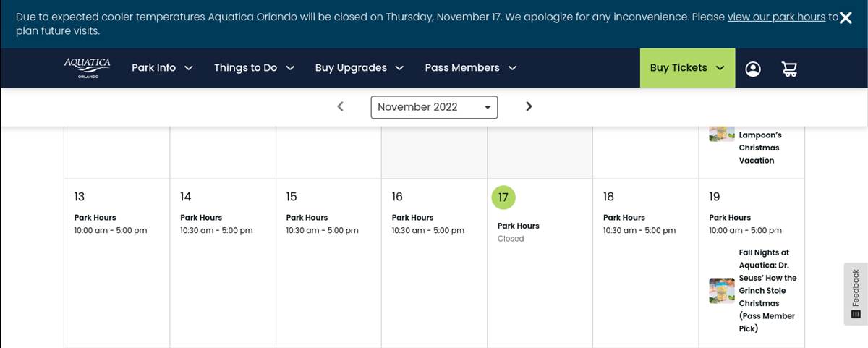Click the Grinch event thumbnail image
The height and width of the screenshot is (348, 868).
tap(722, 291)
